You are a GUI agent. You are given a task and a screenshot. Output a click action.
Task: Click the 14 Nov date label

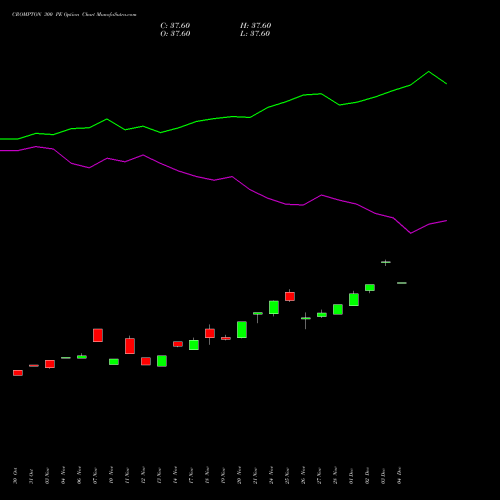pos(175,476)
